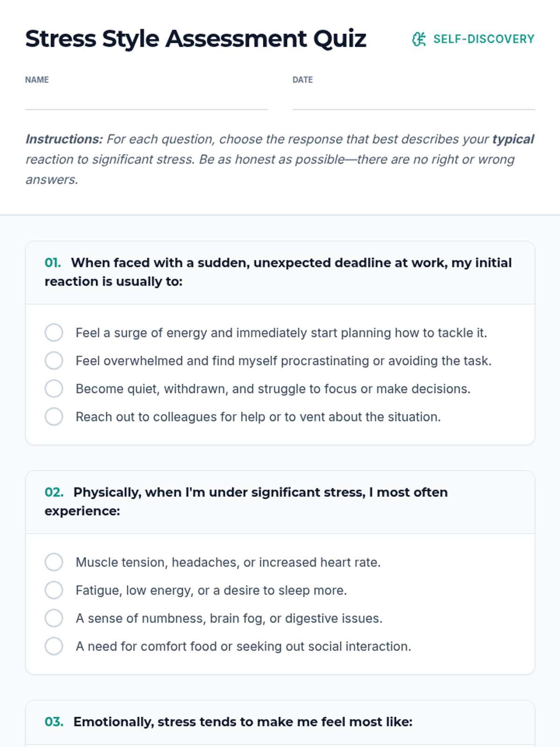The image size is (560, 747).
Task: Select 'Muscle tension, headaches' option
Action: (54, 562)
